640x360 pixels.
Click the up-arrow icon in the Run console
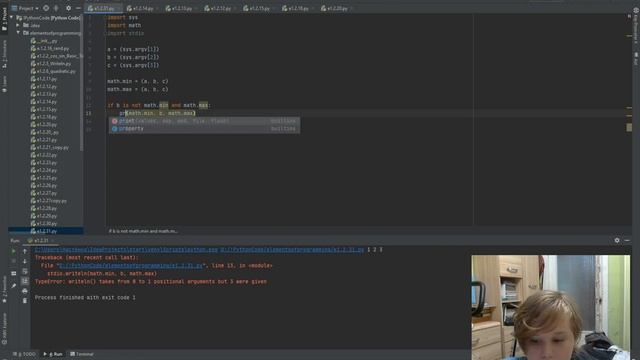tap(24, 251)
